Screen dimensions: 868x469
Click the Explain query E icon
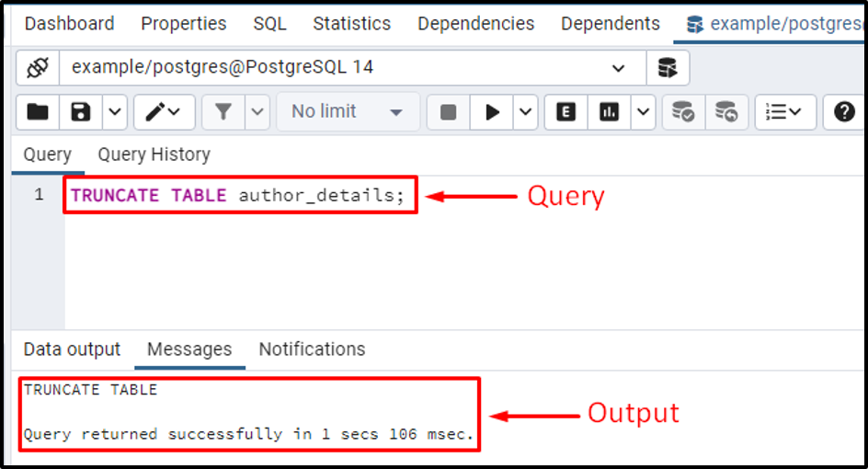pos(565,112)
